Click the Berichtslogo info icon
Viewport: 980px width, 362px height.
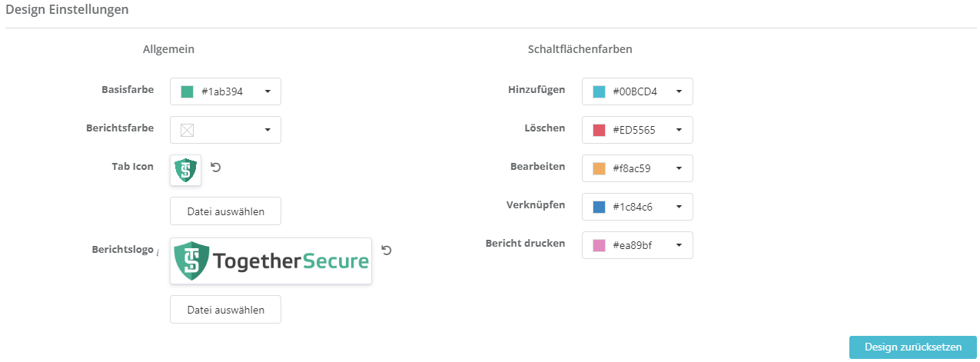click(158, 252)
